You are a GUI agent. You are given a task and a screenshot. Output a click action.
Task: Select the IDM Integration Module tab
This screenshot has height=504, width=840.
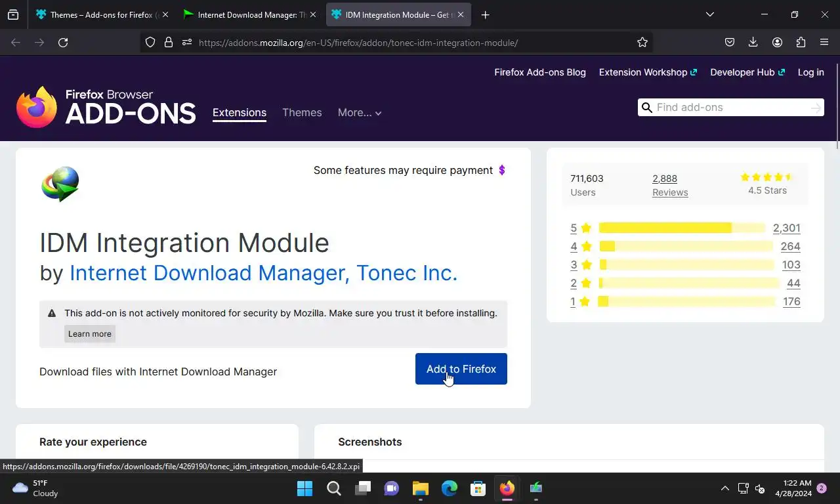click(x=398, y=14)
